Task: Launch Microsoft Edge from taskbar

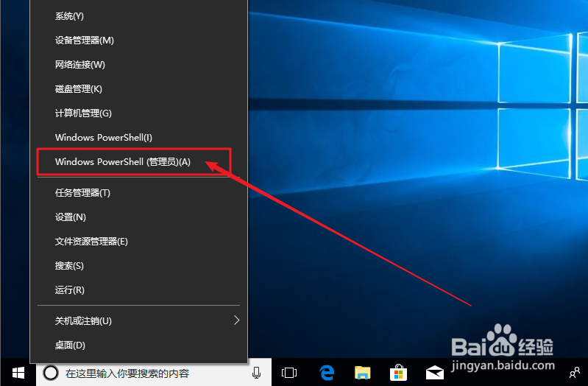Action: click(327, 373)
